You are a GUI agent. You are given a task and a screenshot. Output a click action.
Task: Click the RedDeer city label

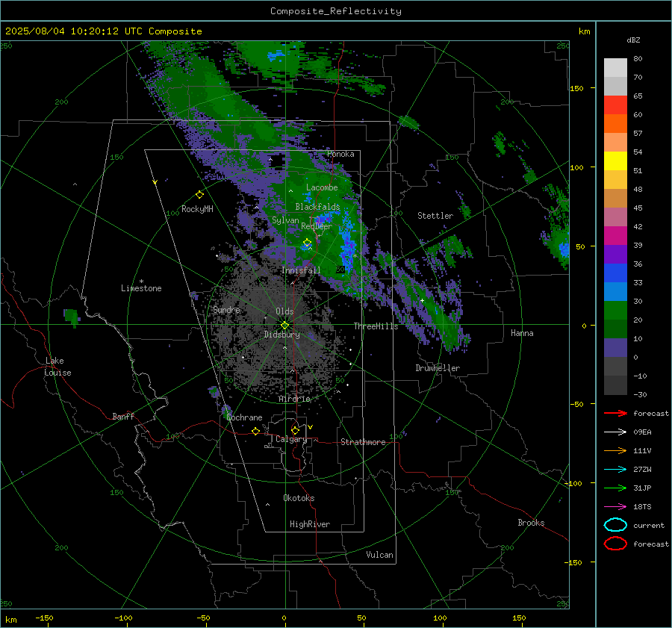(317, 226)
